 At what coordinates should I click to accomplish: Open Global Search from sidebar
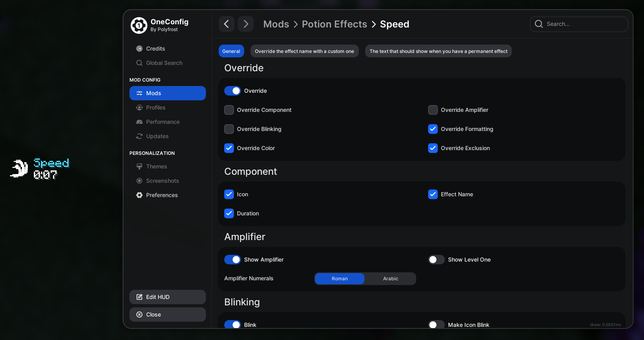tap(168, 63)
